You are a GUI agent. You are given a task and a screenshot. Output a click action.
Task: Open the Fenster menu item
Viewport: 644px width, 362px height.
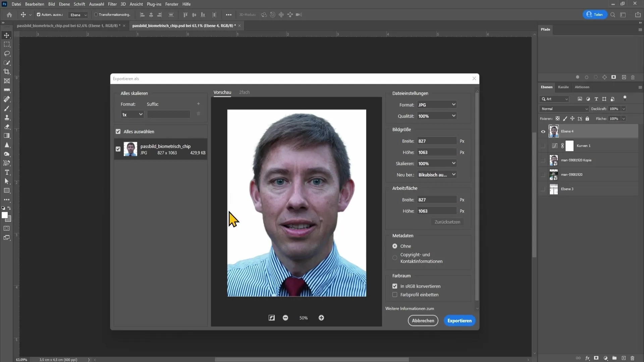click(x=172, y=4)
